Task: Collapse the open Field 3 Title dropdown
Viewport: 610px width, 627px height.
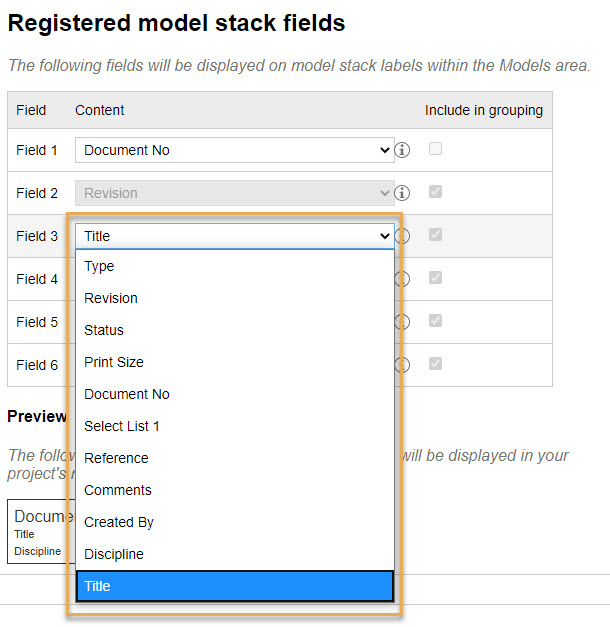Action: [235, 236]
